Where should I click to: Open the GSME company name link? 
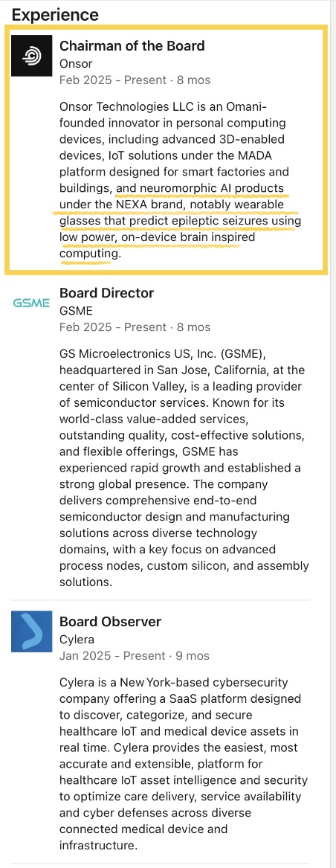[x=76, y=311]
